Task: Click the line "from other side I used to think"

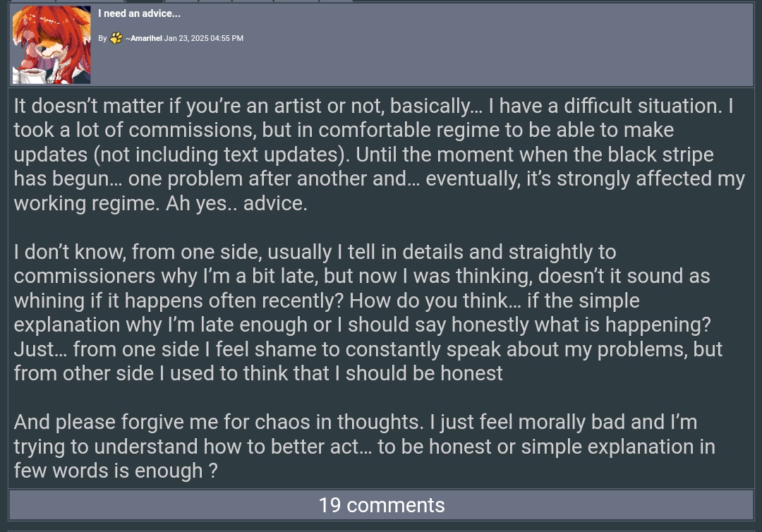Action: coord(258,373)
